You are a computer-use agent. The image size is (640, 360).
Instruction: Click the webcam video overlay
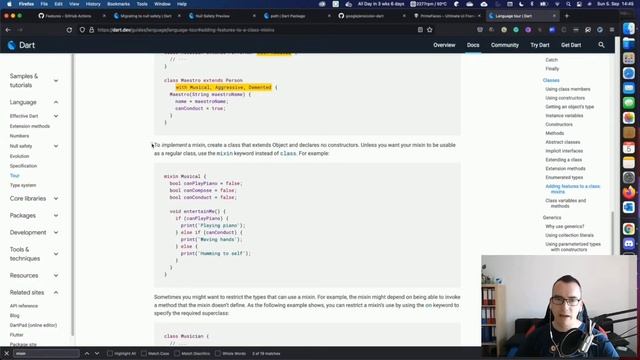[x=560, y=307]
